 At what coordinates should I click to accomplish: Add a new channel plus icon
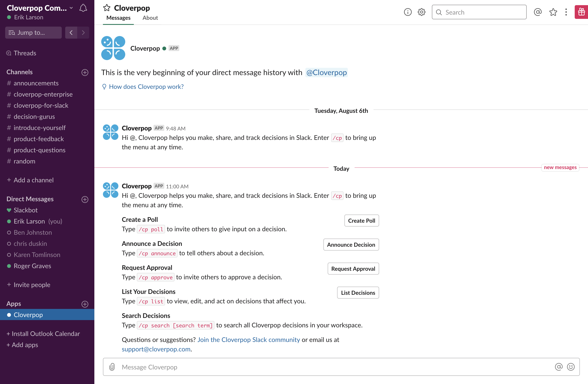pyautogui.click(x=85, y=72)
